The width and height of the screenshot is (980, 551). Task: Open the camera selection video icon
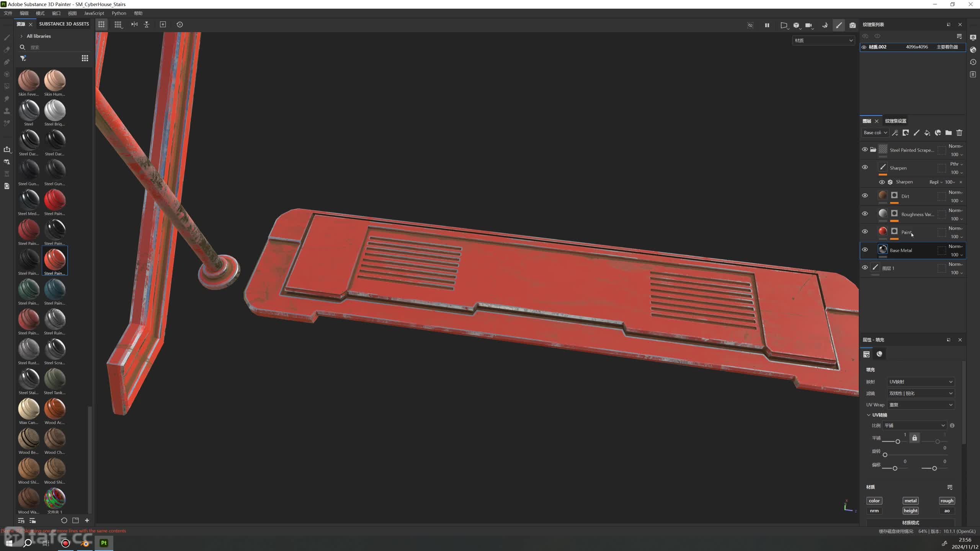(809, 25)
